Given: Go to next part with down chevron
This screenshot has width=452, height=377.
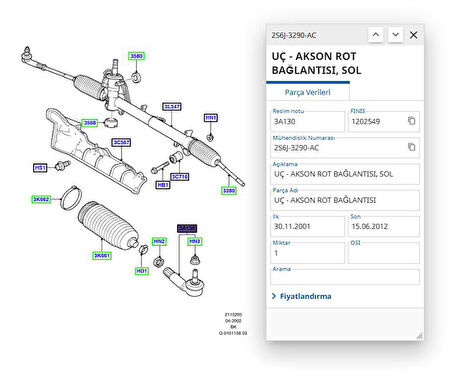Looking at the screenshot, I should pyautogui.click(x=395, y=35).
